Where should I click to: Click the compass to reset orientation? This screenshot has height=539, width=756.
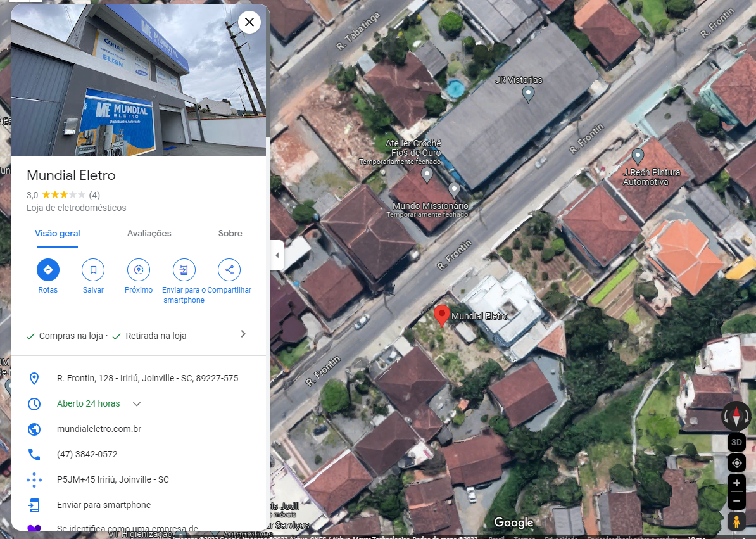point(736,416)
